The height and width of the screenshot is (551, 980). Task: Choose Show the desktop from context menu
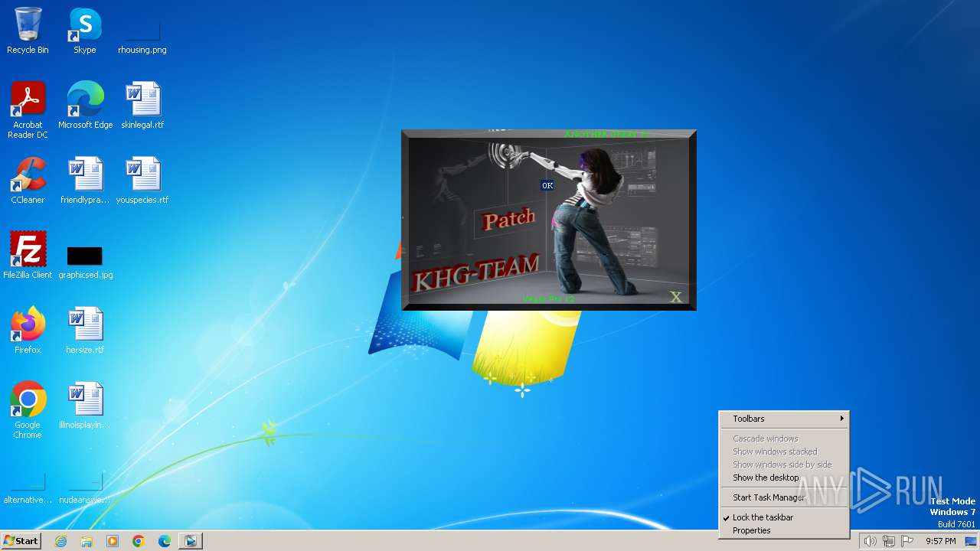(766, 478)
